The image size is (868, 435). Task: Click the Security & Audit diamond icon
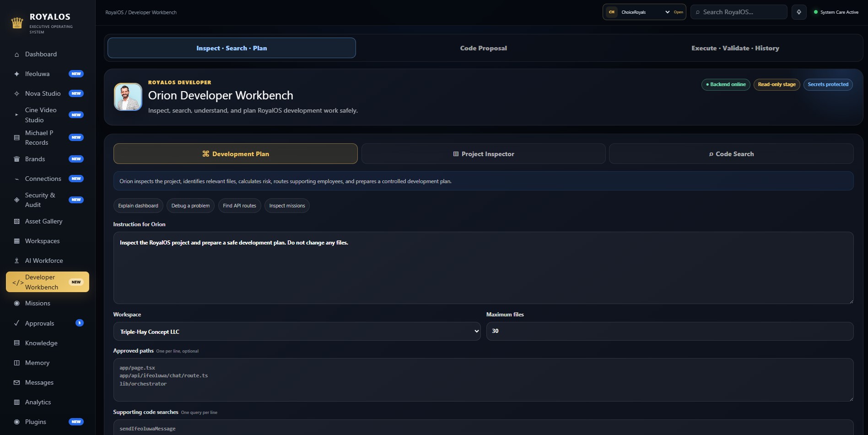coord(17,200)
